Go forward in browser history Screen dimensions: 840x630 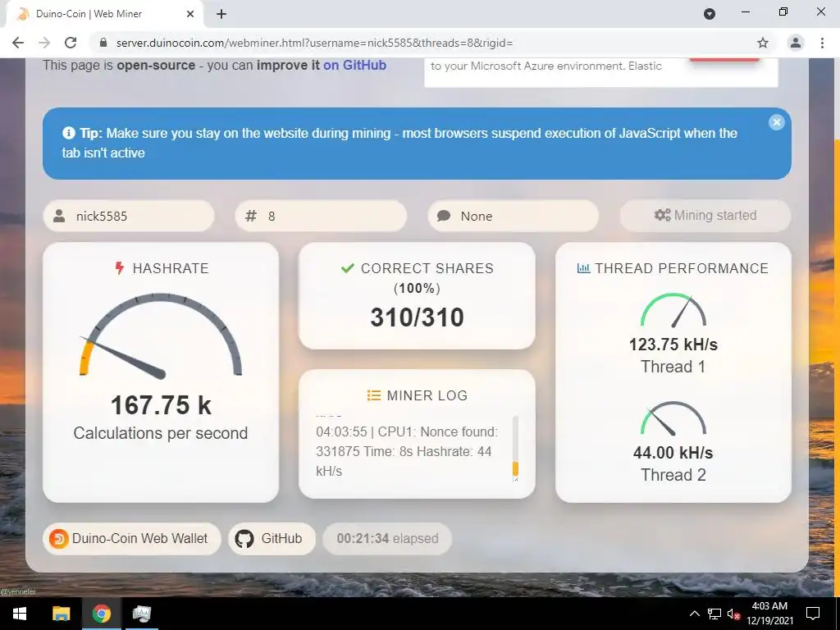point(44,43)
